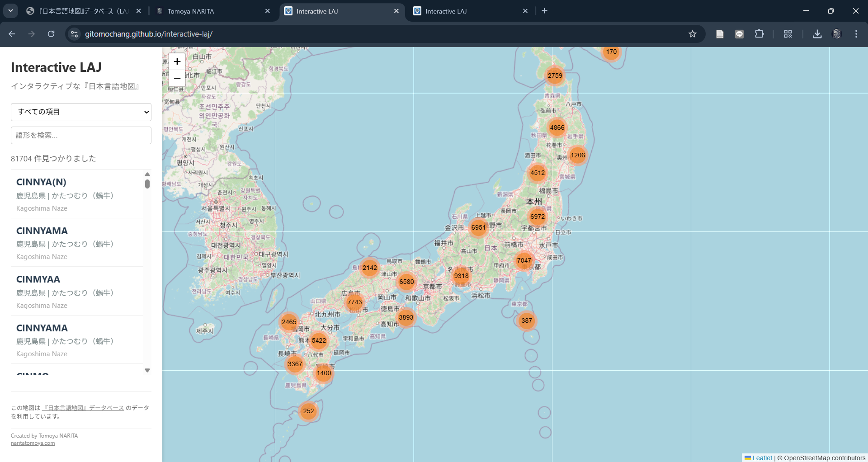
Task: Zoom in on the map
Action: click(177, 61)
